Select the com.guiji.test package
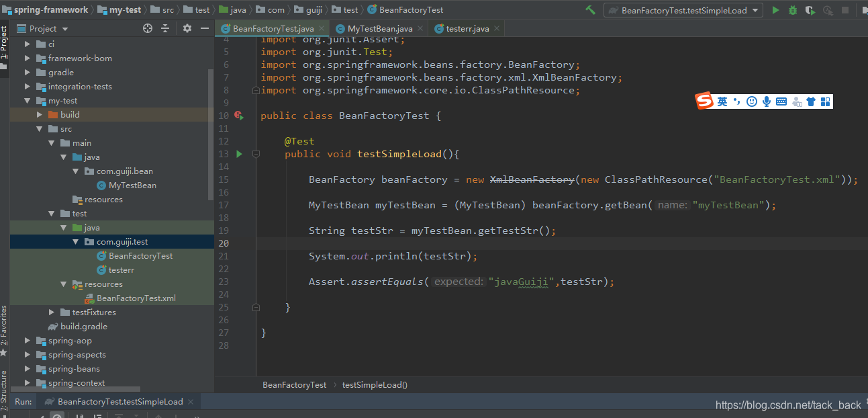The width and height of the screenshot is (868, 418). pyautogui.click(x=116, y=242)
